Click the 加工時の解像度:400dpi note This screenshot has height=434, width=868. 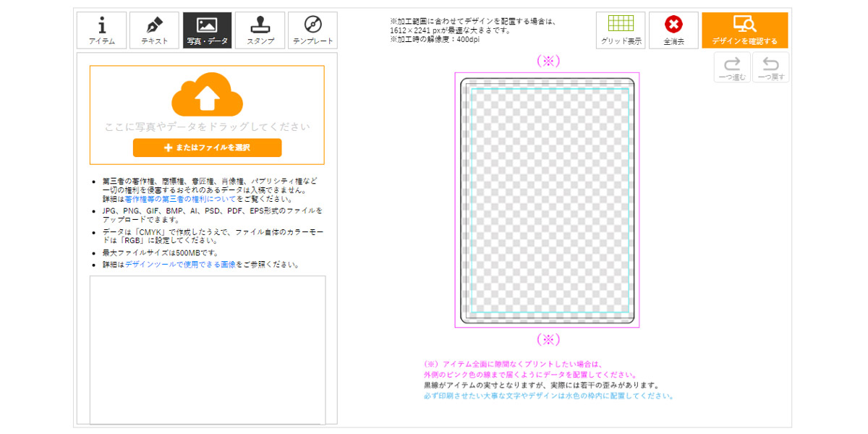[435, 39]
